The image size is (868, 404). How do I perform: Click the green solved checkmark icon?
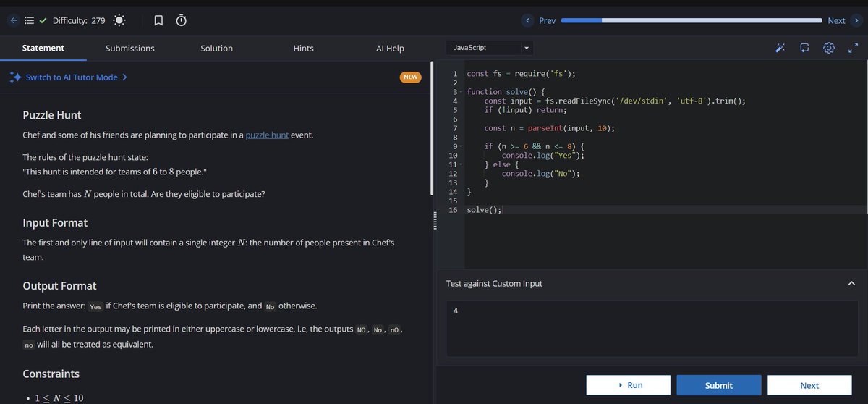click(43, 21)
